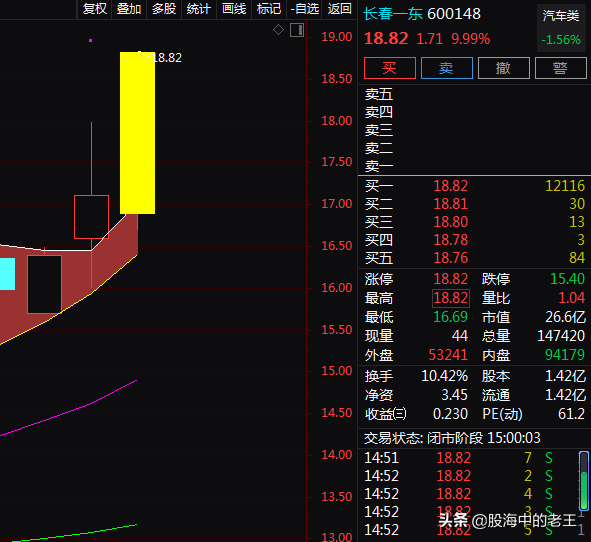This screenshot has width=591, height=542.
Task: Click the 外盘 value 53241
Action: (448, 355)
